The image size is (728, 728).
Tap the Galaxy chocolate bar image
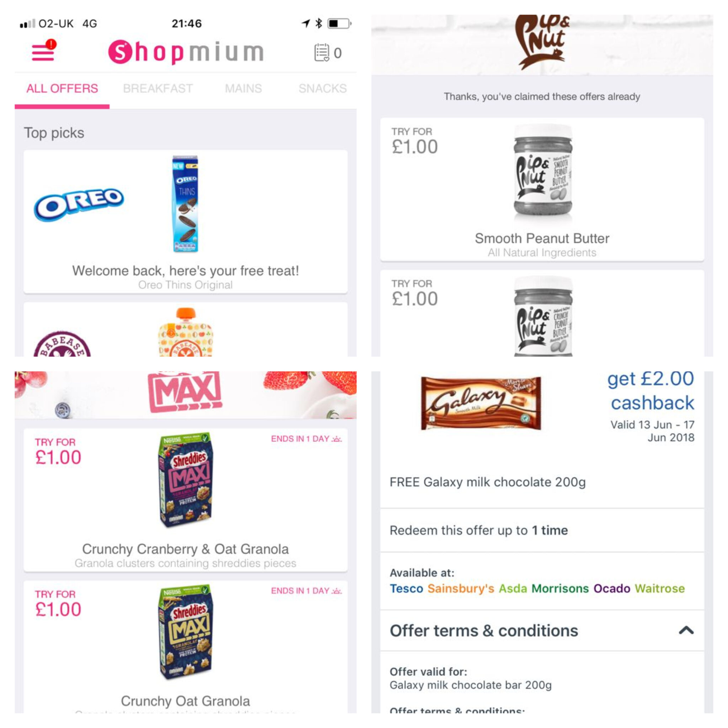481,403
